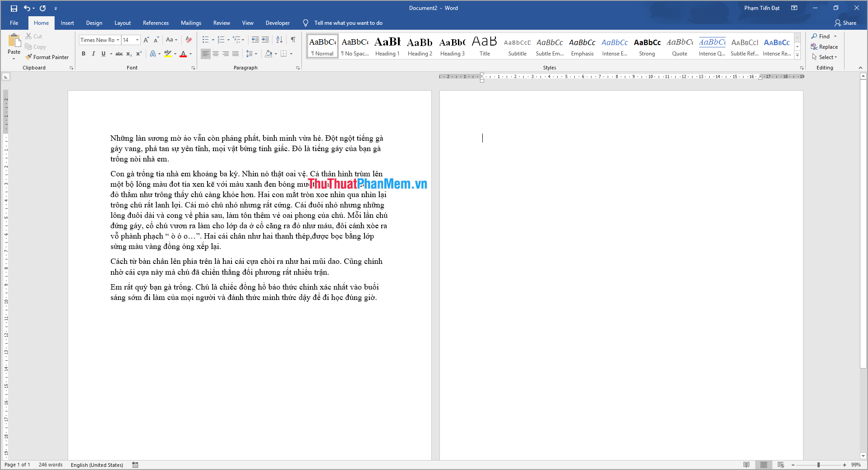The height and width of the screenshot is (470, 868).
Task: Decrease font size with Shrink Font
Action: coord(156,40)
